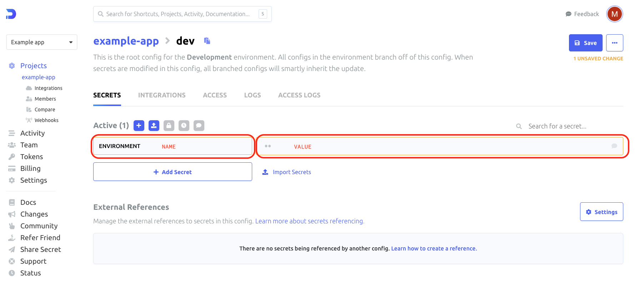This screenshot has width=644, height=294.
Task: Click the 1 UNSAVED CHANGE label
Action: pyautogui.click(x=598, y=59)
